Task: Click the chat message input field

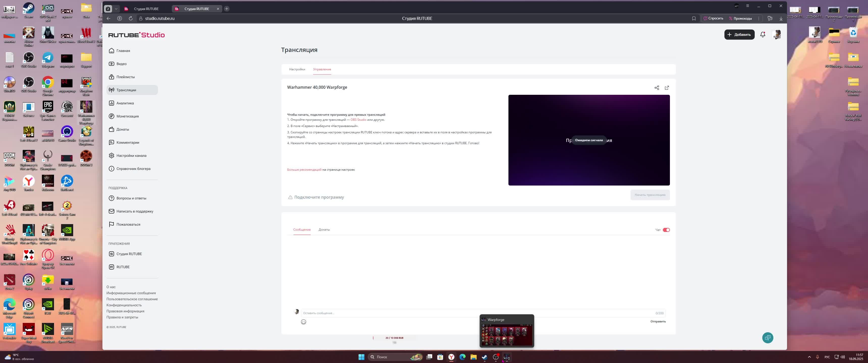Action: click(472, 313)
